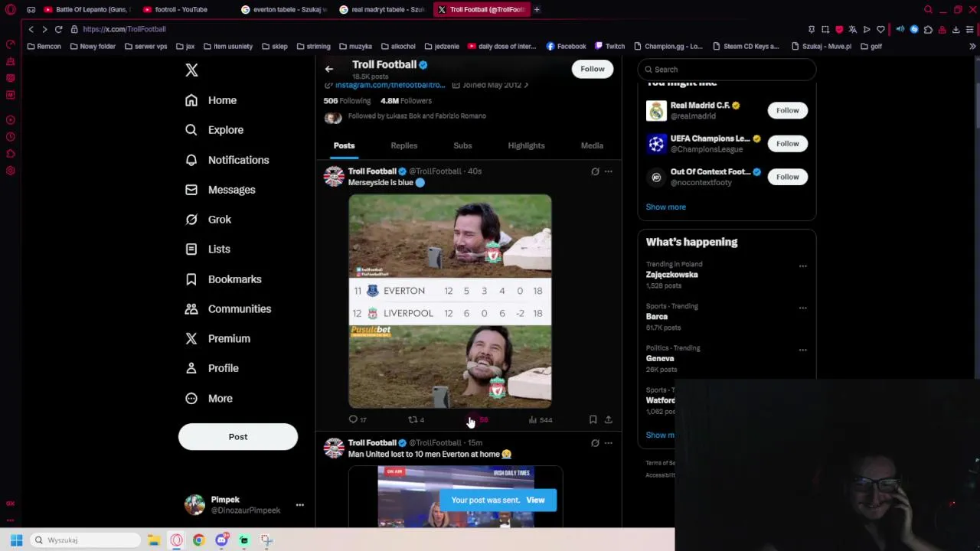Switch to Replies tab
The height and width of the screenshot is (551, 980).
point(404,145)
